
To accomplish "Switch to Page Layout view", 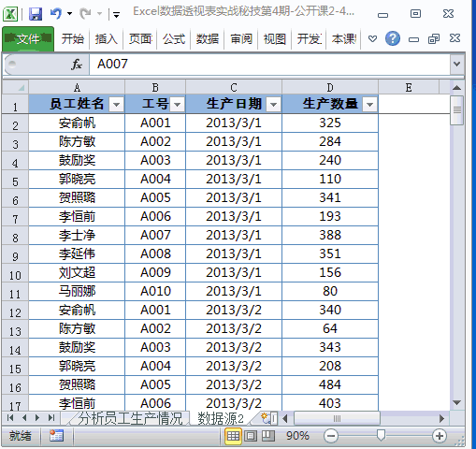I will tap(251, 436).
